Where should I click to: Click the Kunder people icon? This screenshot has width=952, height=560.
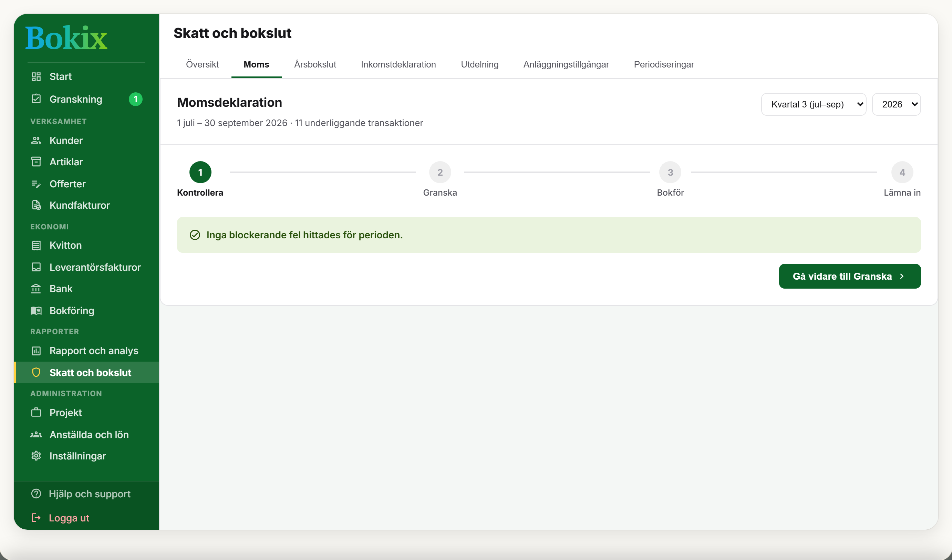point(36,140)
